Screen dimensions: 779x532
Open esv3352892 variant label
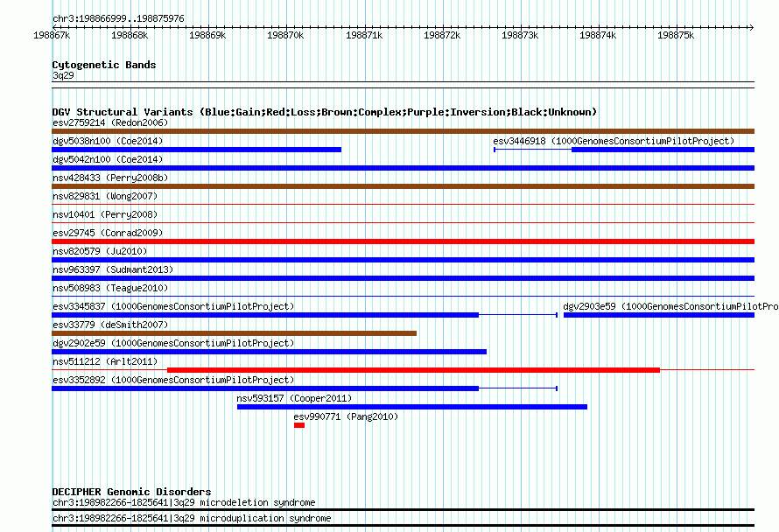pos(173,380)
